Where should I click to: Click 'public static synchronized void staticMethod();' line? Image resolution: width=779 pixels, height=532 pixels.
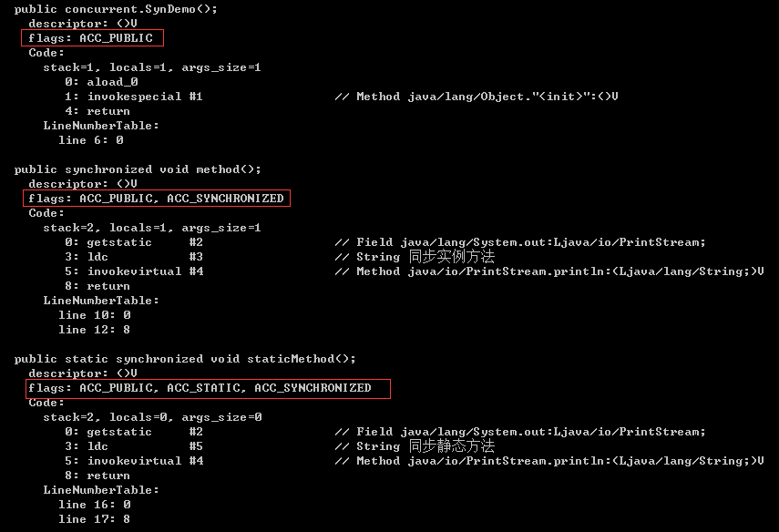pyautogui.click(x=185, y=359)
